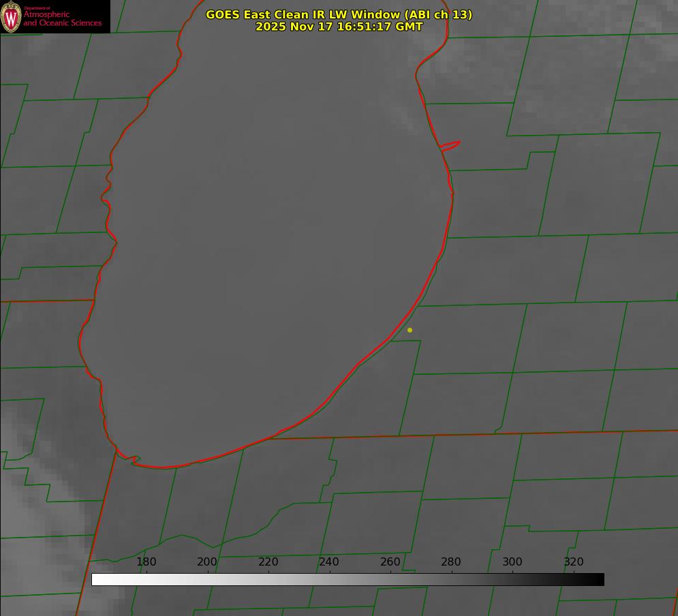Image resolution: width=678 pixels, height=616 pixels.
Task: Select the 240 colorbar label
Action: click(x=329, y=562)
